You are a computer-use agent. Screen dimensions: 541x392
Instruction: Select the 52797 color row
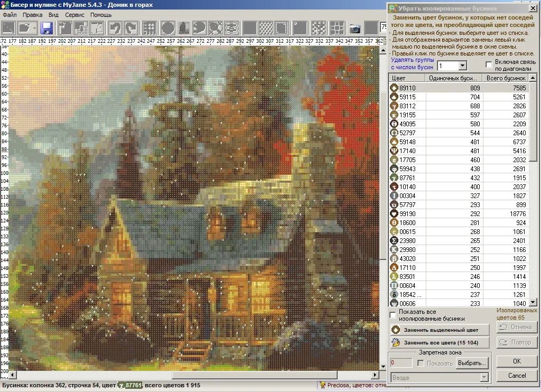click(x=459, y=133)
